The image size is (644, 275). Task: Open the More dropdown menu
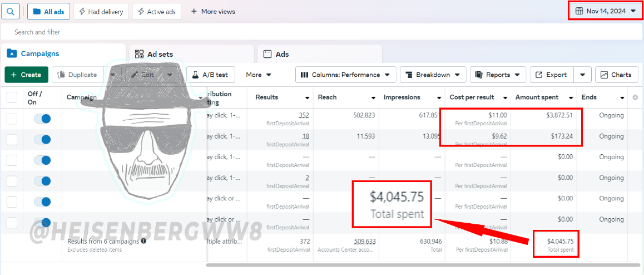tap(259, 75)
